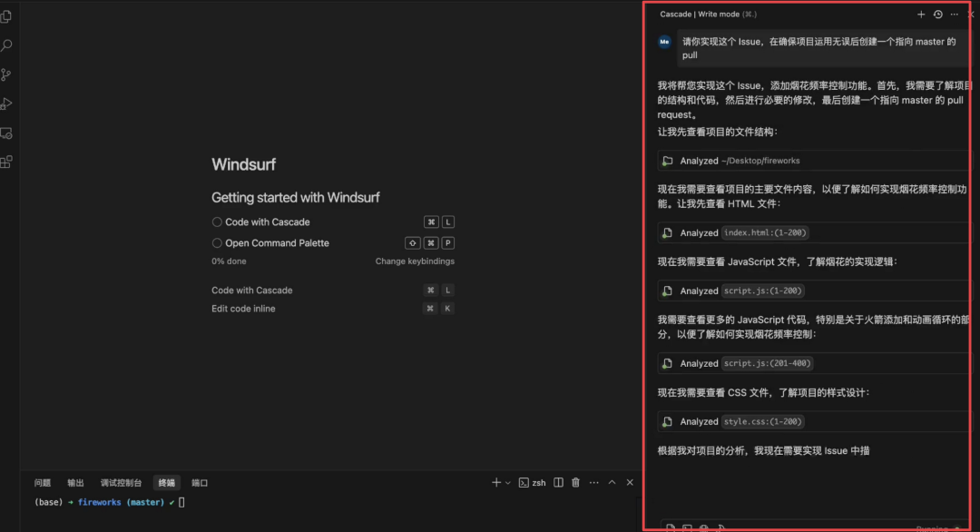Image resolution: width=980 pixels, height=532 pixels.
Task: Expand the new terminal launch profile dropdown
Action: [x=507, y=483]
